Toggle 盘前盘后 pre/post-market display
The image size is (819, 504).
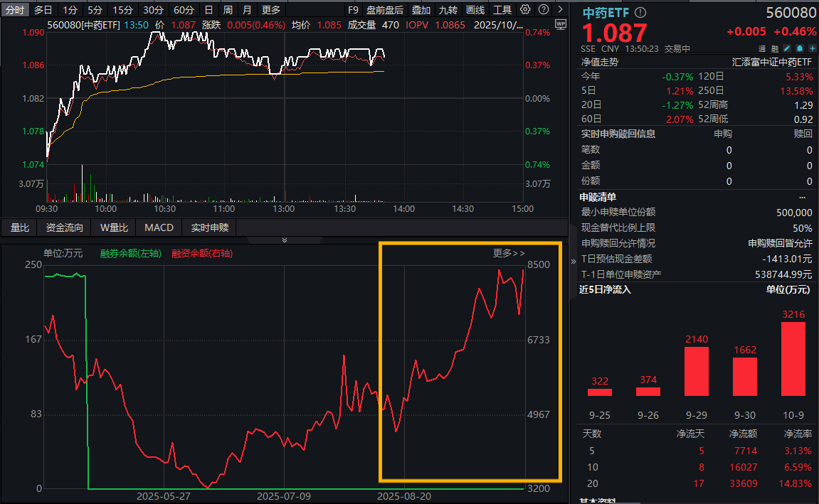[385, 10]
